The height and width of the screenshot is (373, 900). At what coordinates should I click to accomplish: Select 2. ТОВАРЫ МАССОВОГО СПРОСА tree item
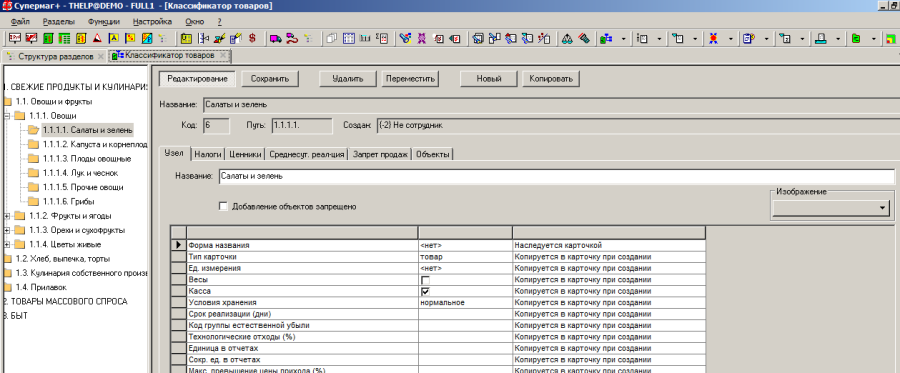(x=66, y=301)
